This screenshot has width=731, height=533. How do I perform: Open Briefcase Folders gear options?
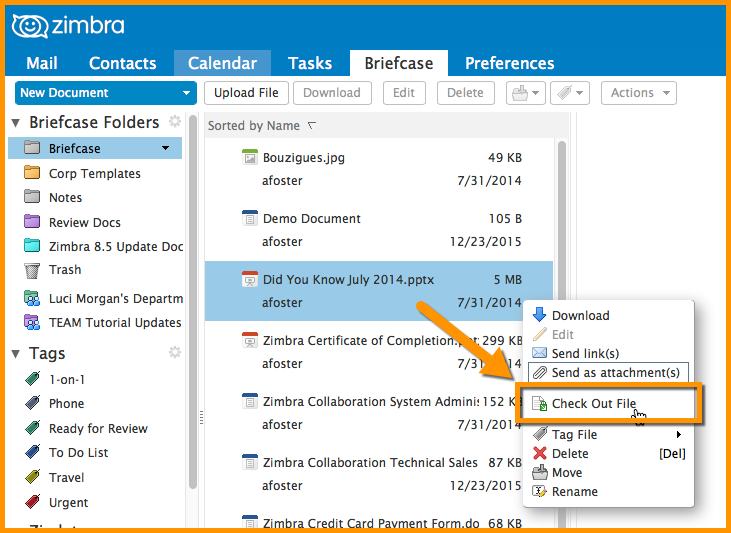175,121
